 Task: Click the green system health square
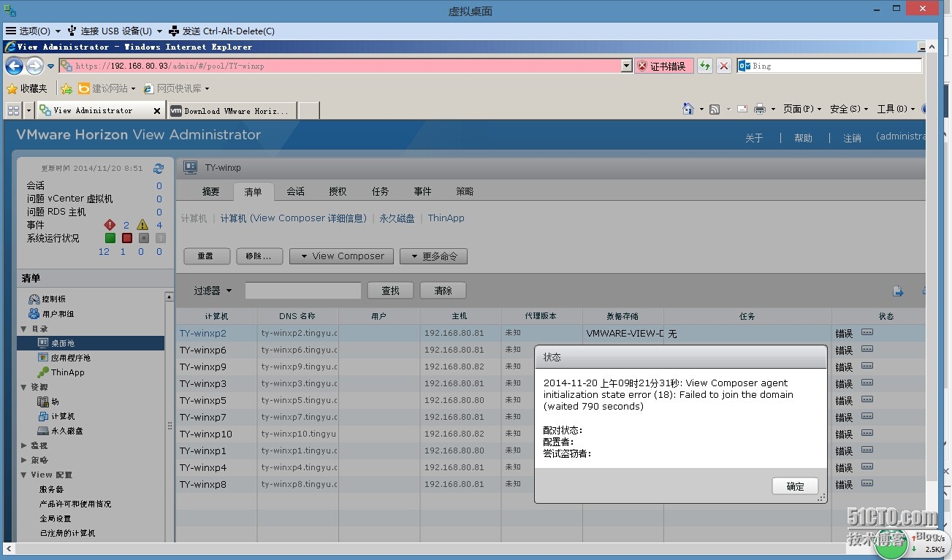[110, 238]
